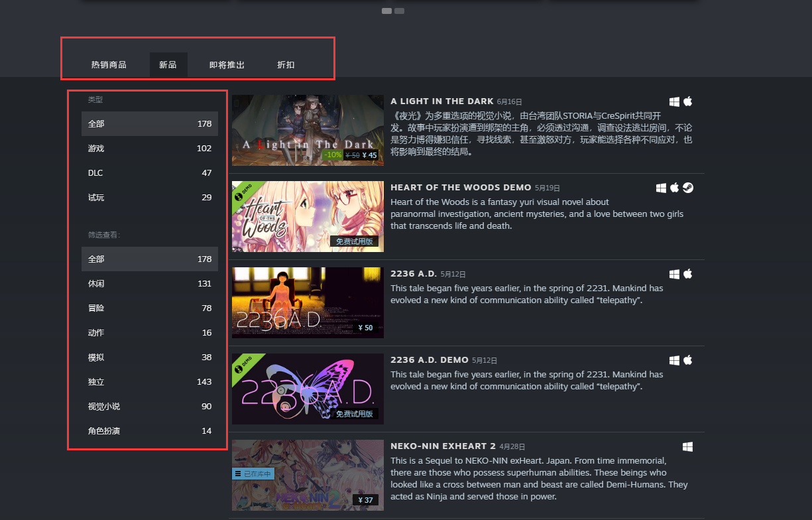Filter by 冒险 genre
The width and height of the screenshot is (812, 520).
click(x=150, y=308)
